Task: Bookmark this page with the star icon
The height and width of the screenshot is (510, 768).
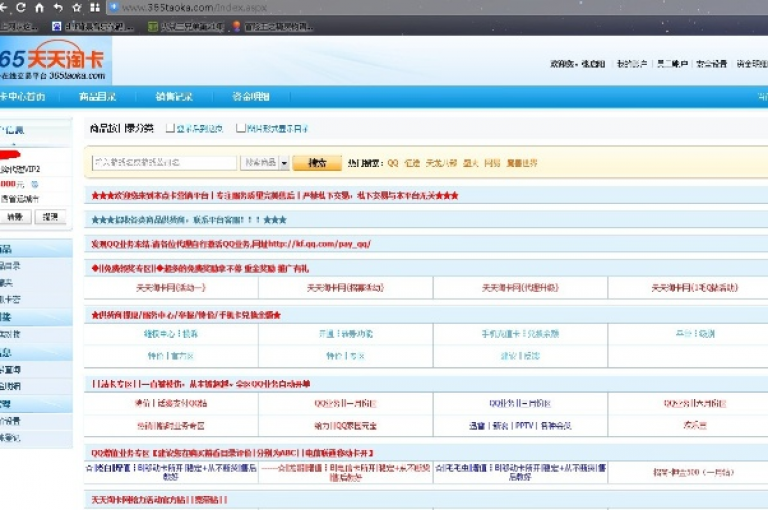Action: 76,8
